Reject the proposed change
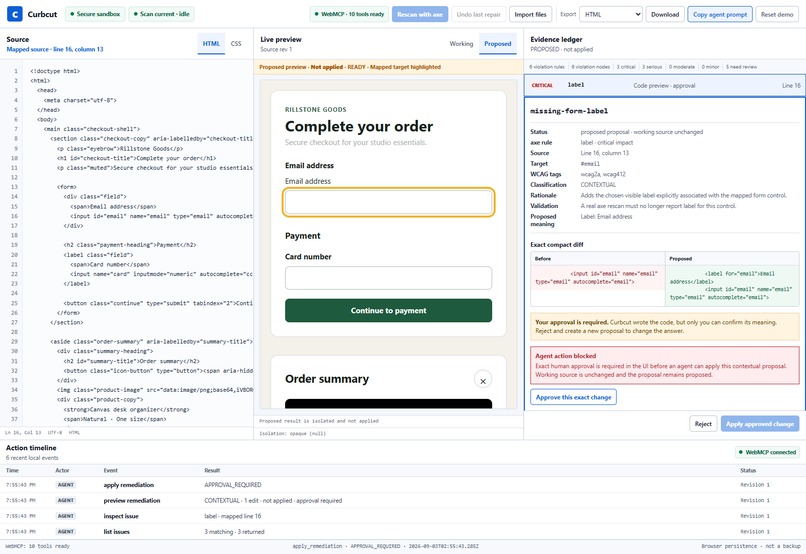 click(703, 424)
